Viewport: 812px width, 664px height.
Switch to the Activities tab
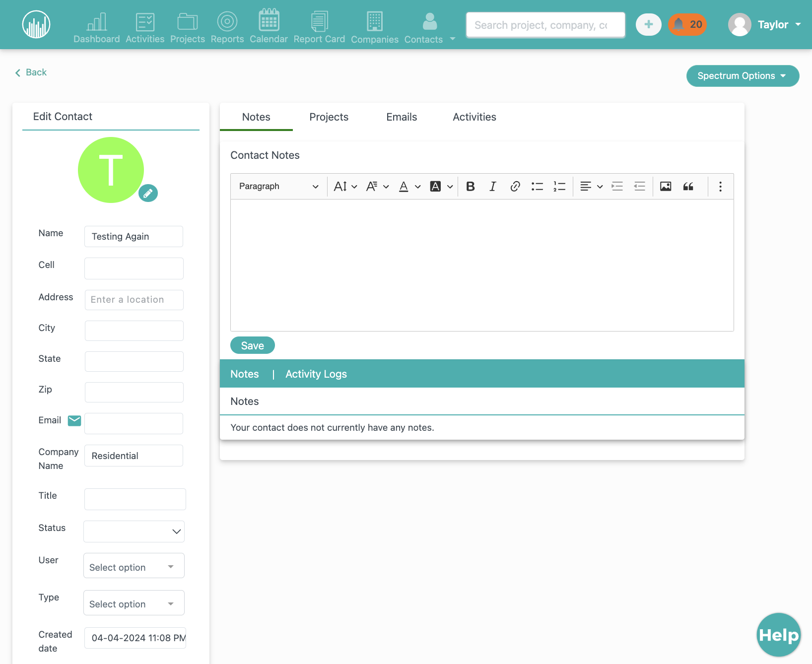click(x=474, y=117)
